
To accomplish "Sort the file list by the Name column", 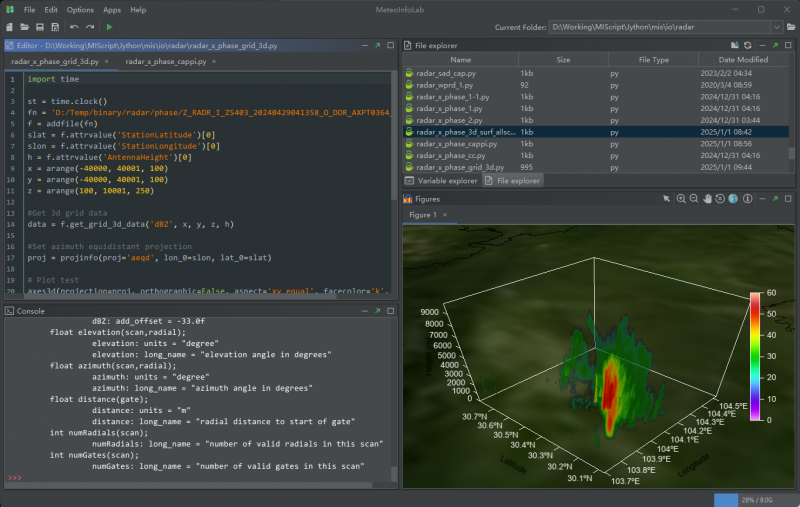I will 460,60.
